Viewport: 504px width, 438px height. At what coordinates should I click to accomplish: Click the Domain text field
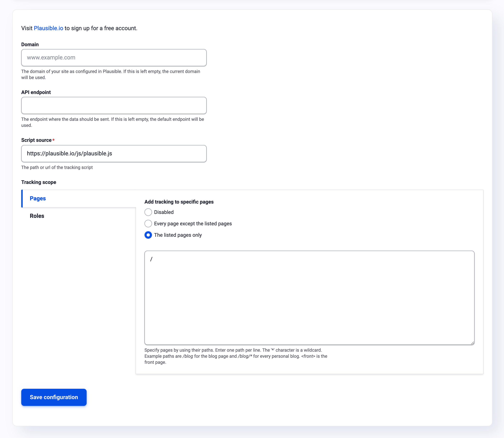coord(114,58)
